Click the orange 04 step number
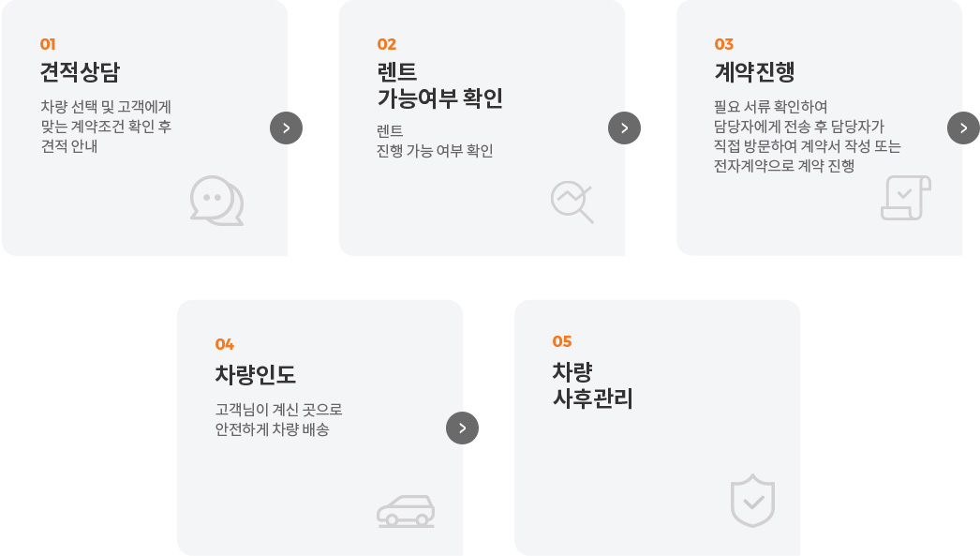 pyautogui.click(x=224, y=345)
